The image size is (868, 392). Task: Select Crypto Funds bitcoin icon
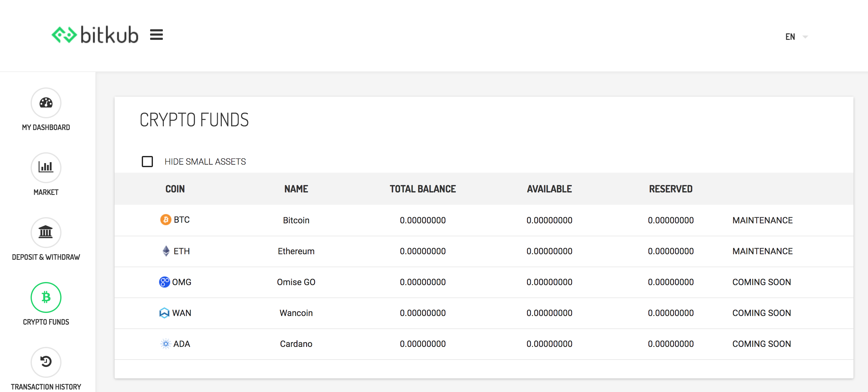pos(46,297)
